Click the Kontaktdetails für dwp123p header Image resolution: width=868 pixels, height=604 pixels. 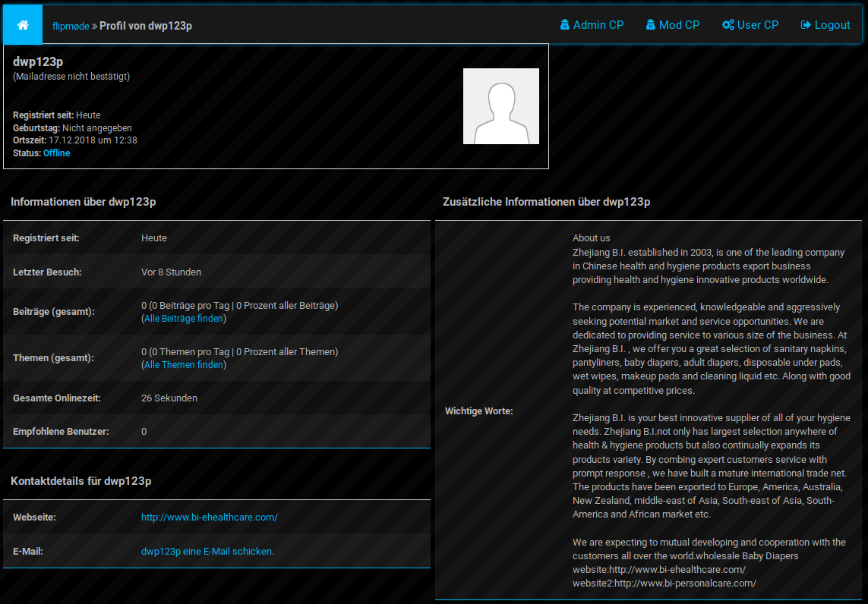(81, 481)
